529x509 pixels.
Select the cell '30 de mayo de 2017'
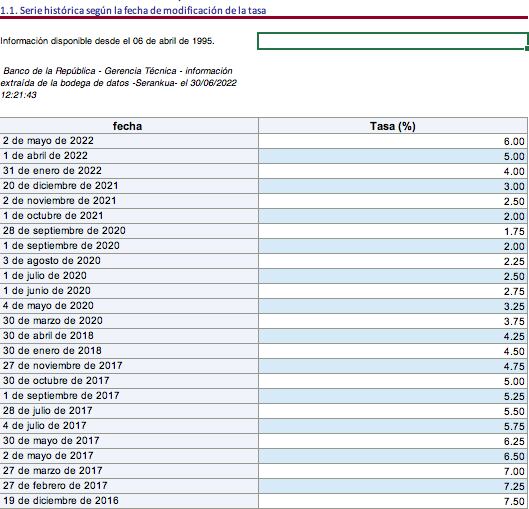click(129, 441)
